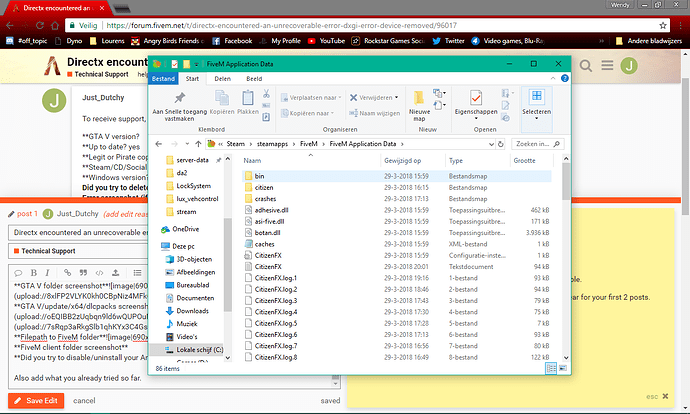690x414 pixels.
Task: Switch to the Delen ribbon tab
Action: pyautogui.click(x=223, y=79)
